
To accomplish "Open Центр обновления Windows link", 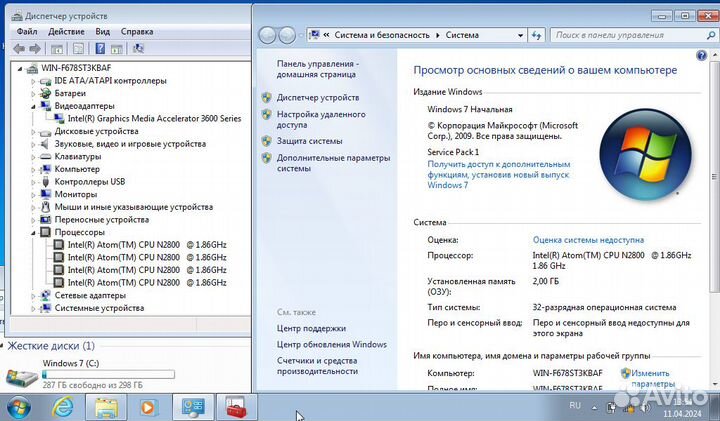I will [332, 344].
